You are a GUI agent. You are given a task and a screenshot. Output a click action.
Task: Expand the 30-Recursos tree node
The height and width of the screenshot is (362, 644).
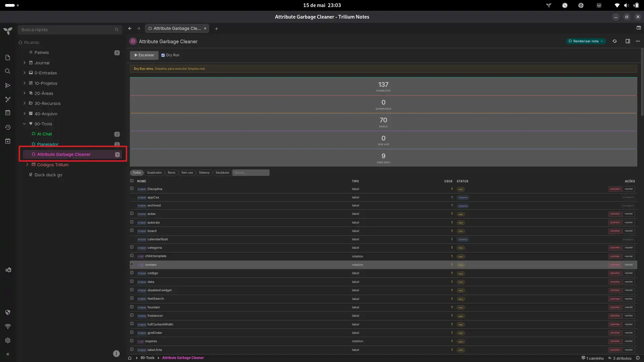(x=24, y=103)
